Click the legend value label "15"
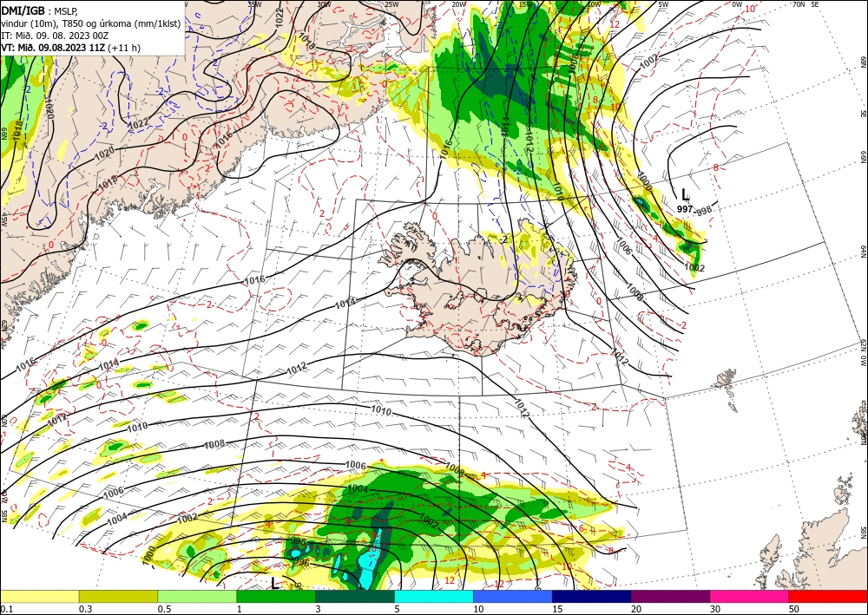Screen dimensions: 868x615 click(x=557, y=609)
